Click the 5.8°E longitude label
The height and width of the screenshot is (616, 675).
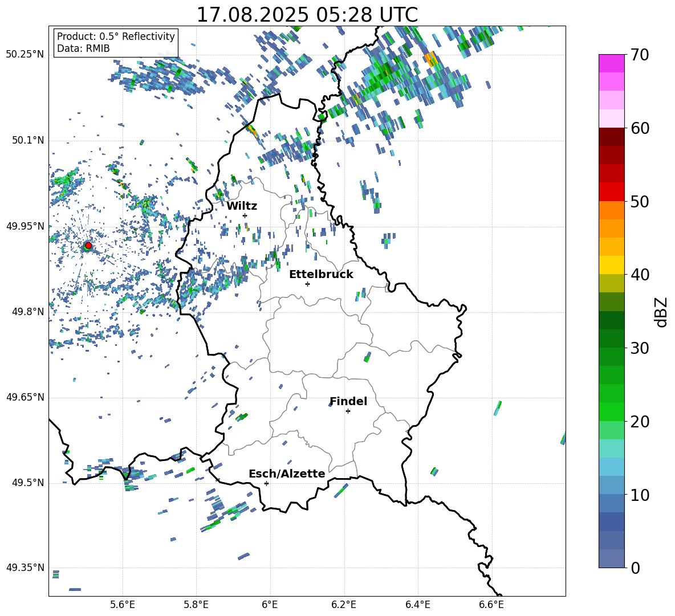(x=196, y=605)
